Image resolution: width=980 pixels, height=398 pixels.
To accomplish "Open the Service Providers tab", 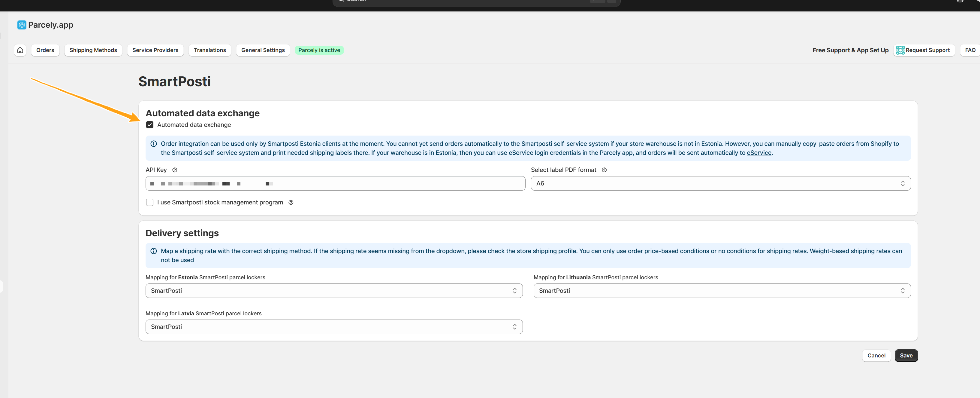I will tap(155, 50).
